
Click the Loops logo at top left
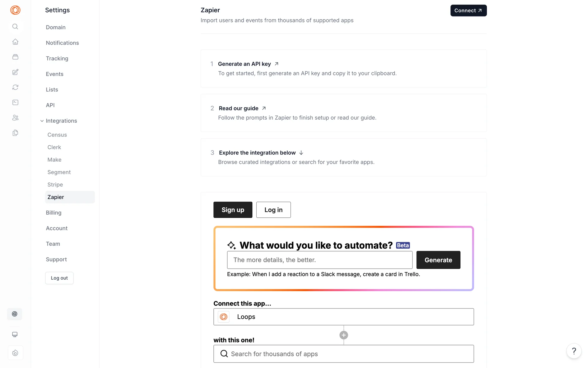[15, 10]
